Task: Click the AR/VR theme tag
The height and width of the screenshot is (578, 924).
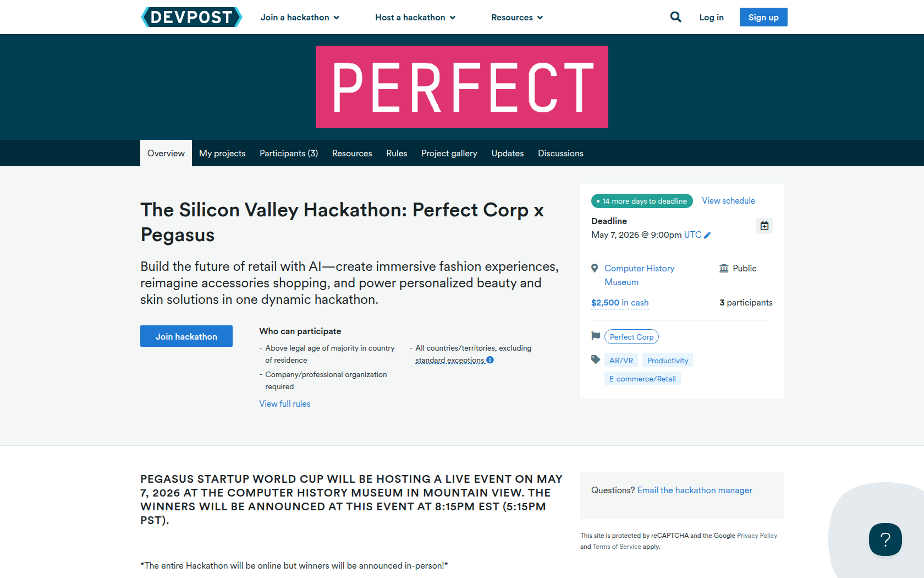Action: (621, 361)
